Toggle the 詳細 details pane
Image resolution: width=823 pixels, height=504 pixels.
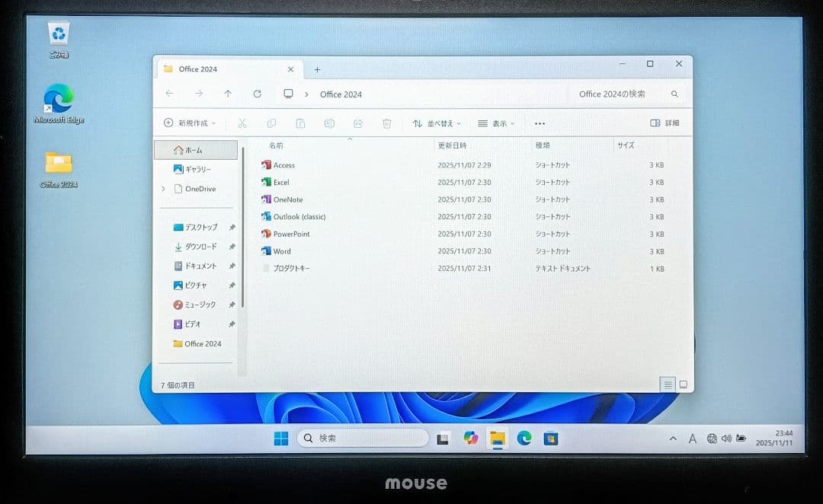tap(664, 123)
